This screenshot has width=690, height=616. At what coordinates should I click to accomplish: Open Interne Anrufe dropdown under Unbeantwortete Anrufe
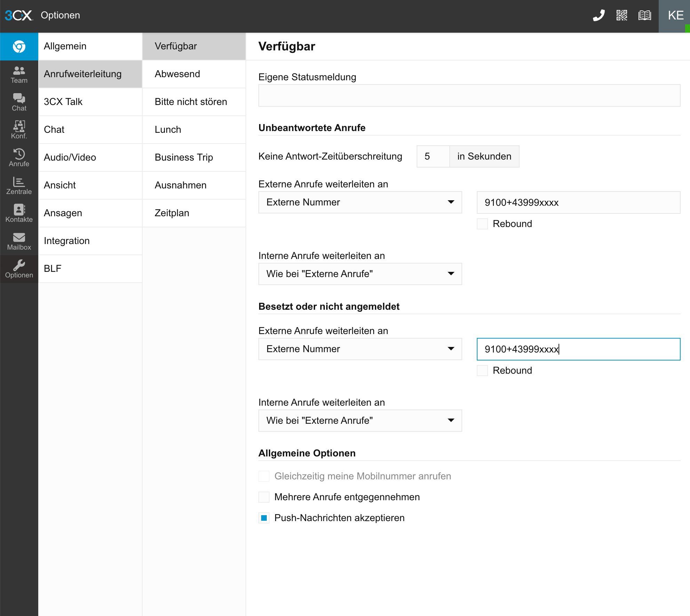click(x=360, y=274)
